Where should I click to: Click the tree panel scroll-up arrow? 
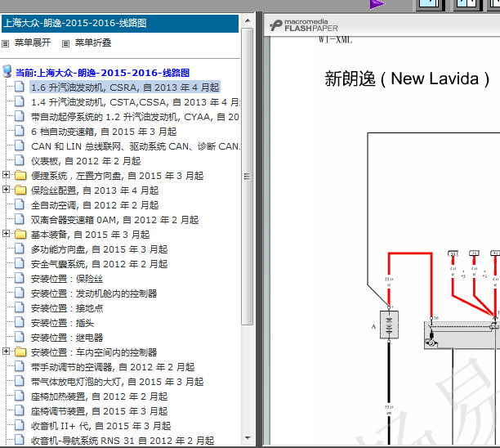click(x=248, y=20)
